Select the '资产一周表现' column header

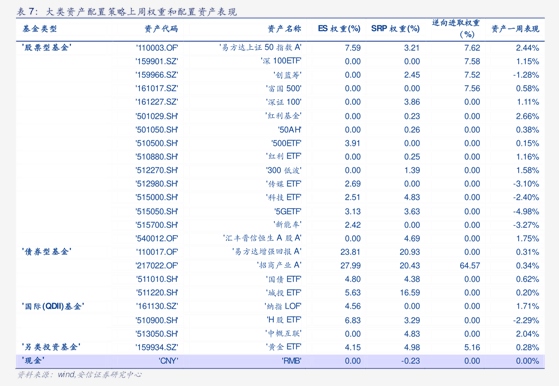[x=515, y=29]
